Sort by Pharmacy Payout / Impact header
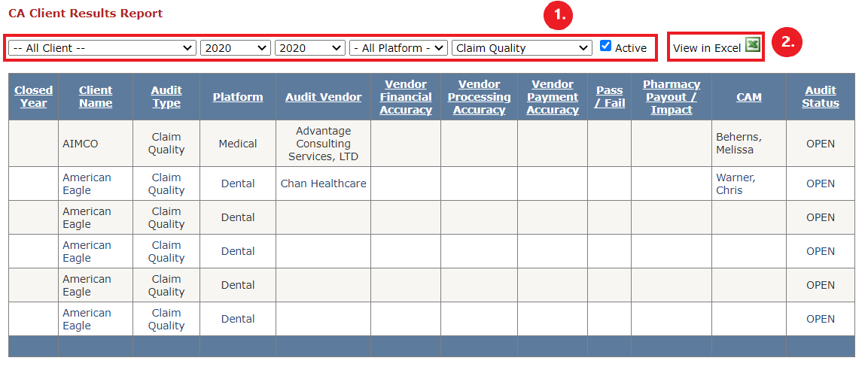Screen dimensions: 868x376 click(x=672, y=97)
